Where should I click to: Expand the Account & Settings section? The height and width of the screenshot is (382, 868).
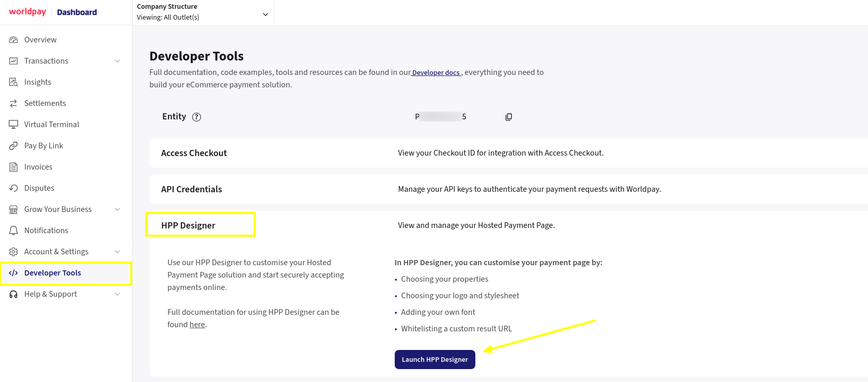(118, 251)
